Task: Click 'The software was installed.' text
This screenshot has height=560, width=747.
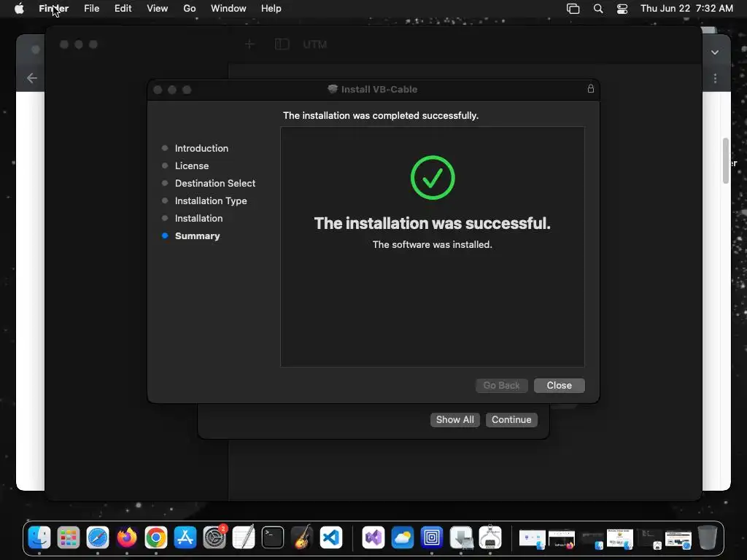Action: (x=432, y=244)
